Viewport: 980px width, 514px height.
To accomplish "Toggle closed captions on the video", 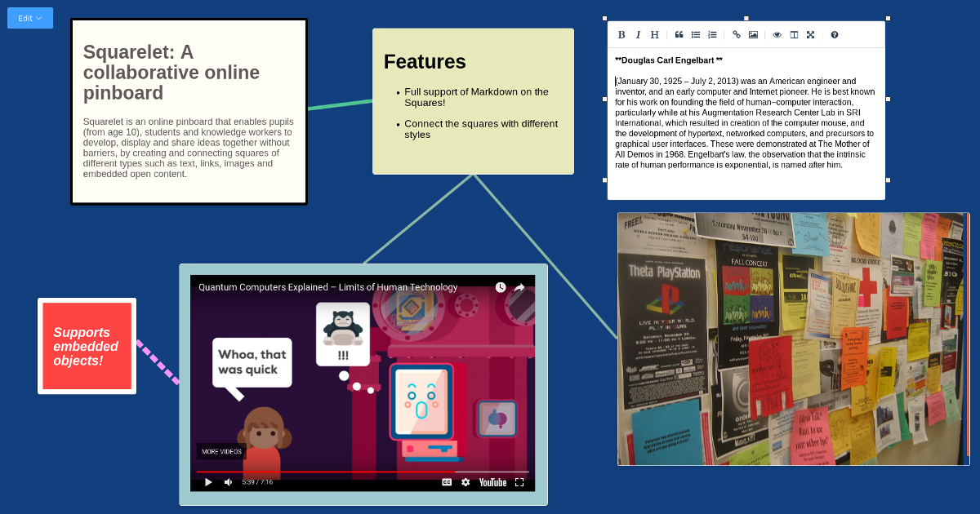I will click(x=447, y=482).
